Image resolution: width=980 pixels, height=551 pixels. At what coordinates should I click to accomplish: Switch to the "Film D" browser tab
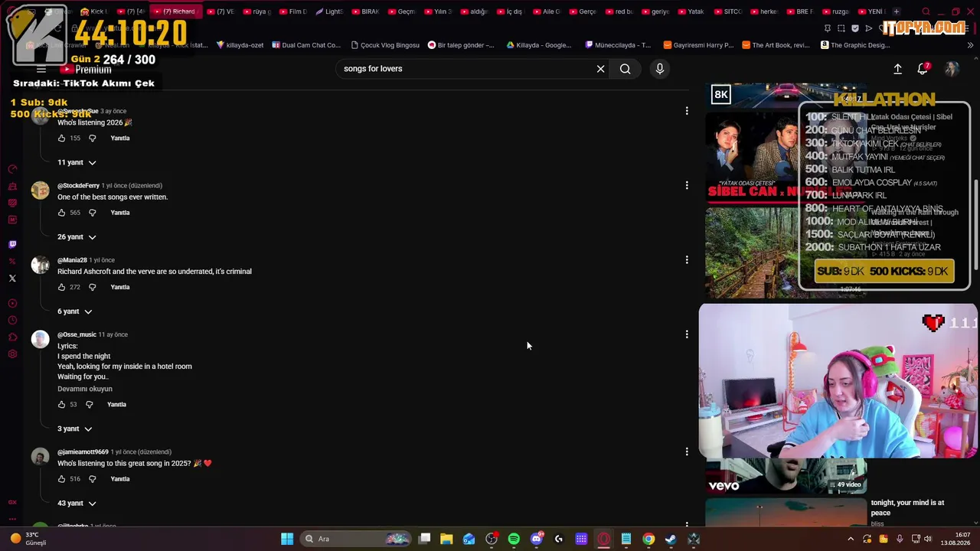pyautogui.click(x=292, y=11)
